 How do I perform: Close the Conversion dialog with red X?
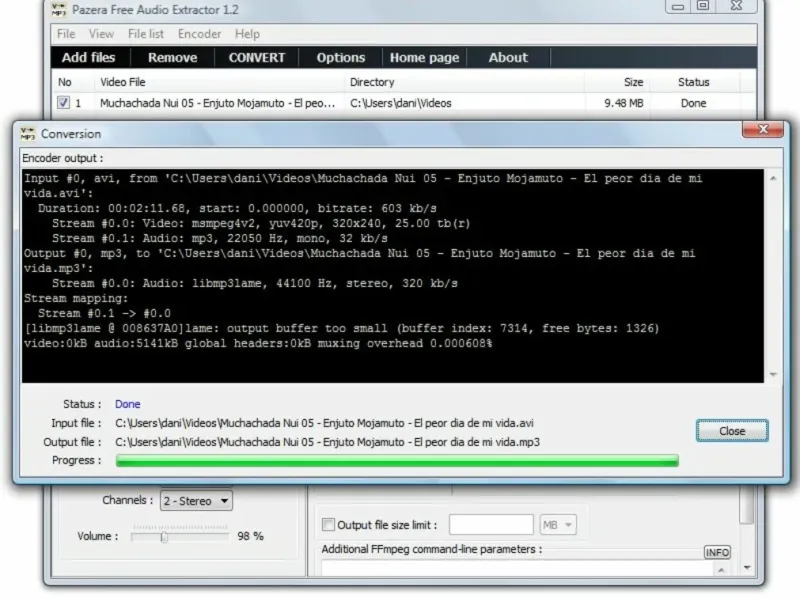(x=762, y=130)
